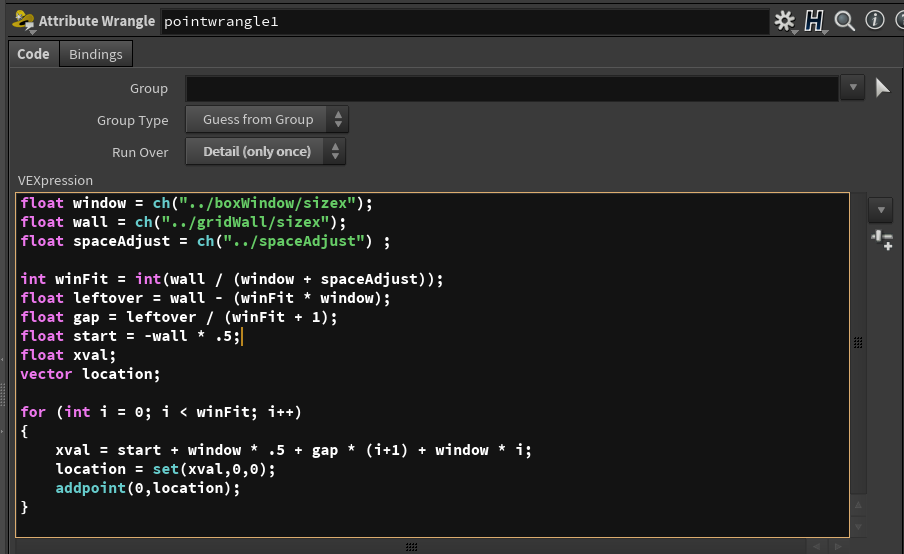The width and height of the screenshot is (904, 554).
Task: Click the code editor vertical resize grip
Action: (x=410, y=546)
